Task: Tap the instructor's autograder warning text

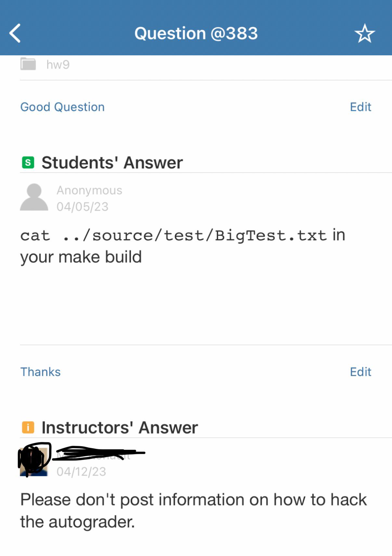Action: [193, 510]
